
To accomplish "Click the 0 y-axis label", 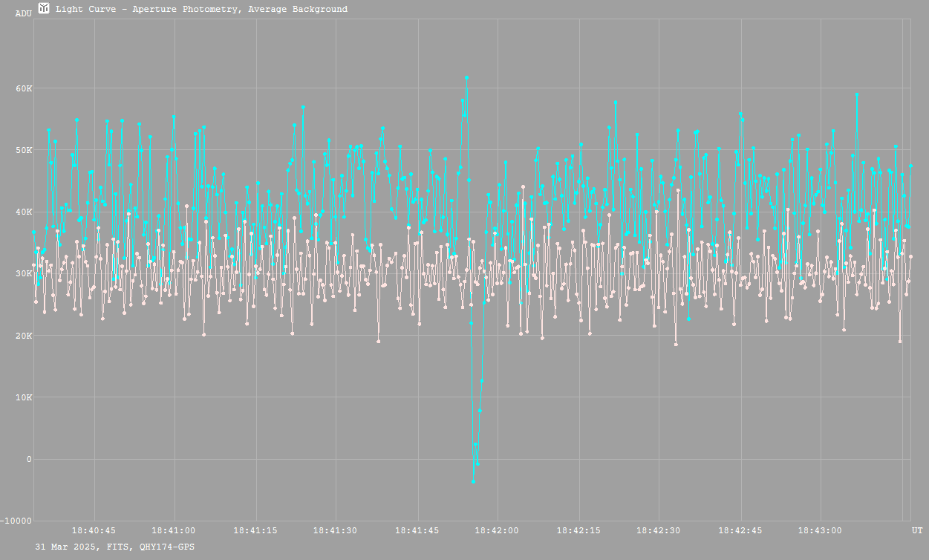I will [30, 459].
